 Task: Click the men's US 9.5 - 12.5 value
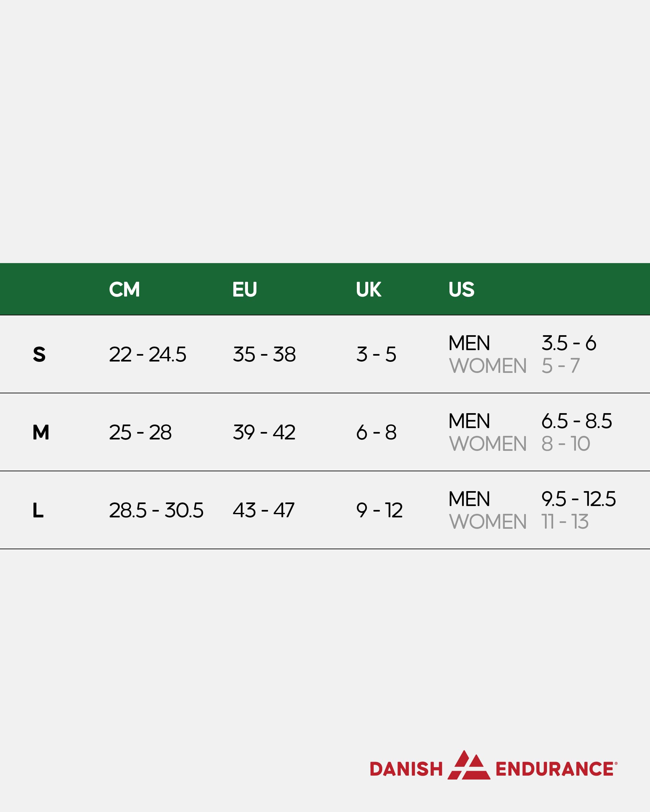(x=578, y=499)
